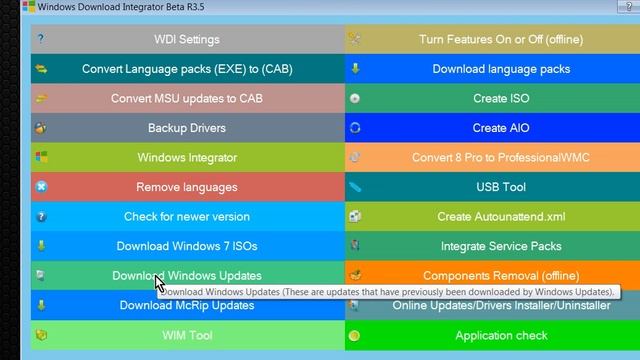Click the help icon beside Check for newer version
This screenshot has height=360, width=640.
(x=41, y=216)
